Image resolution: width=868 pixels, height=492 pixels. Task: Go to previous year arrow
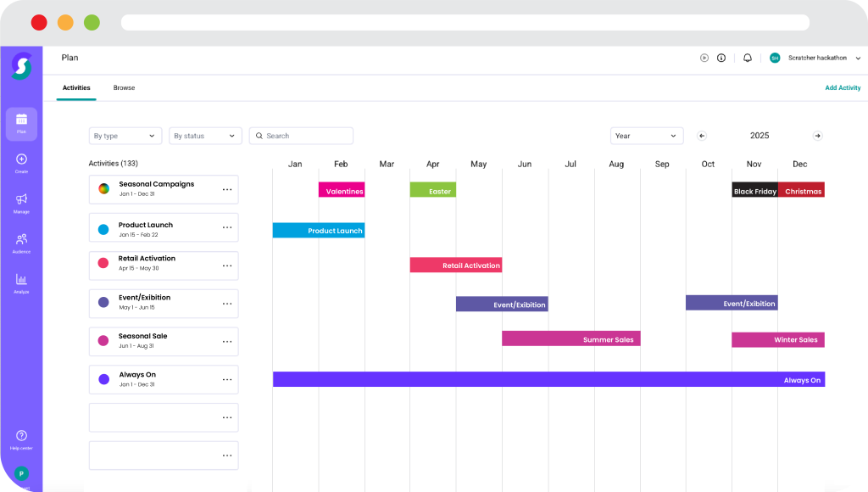coord(702,136)
